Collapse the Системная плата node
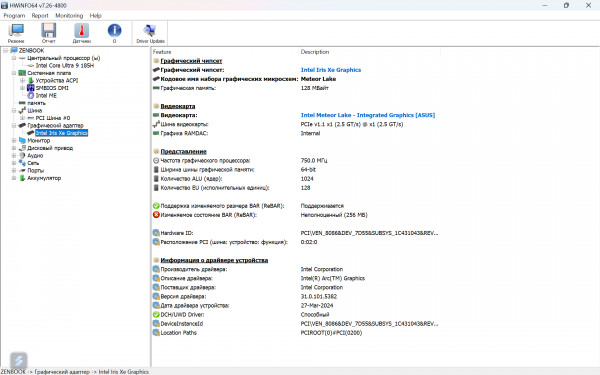600x375 pixels. coord(14,73)
